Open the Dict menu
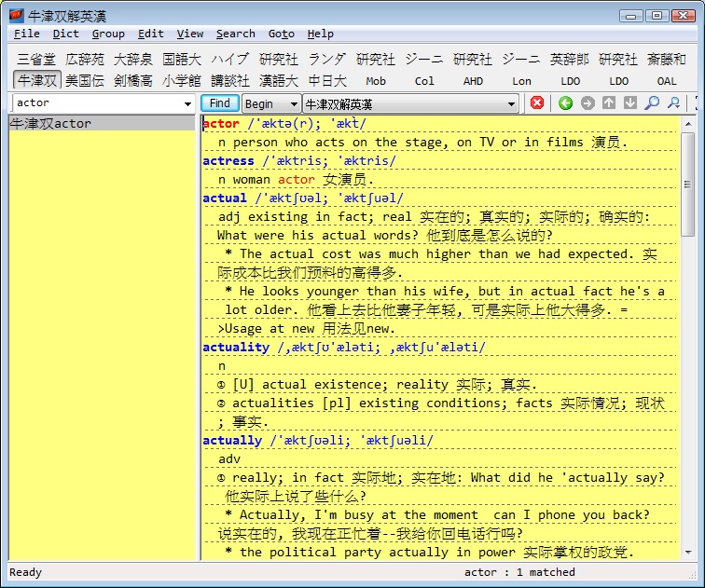705x588 pixels. pos(65,34)
